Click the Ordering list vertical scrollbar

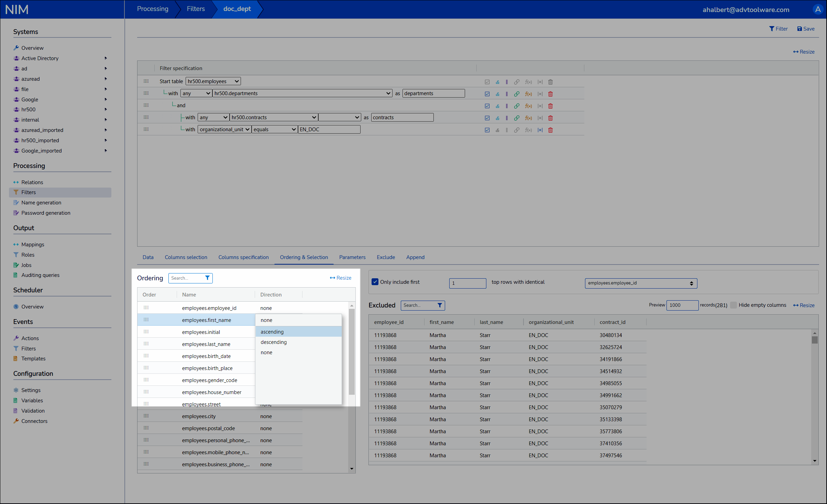click(352, 350)
